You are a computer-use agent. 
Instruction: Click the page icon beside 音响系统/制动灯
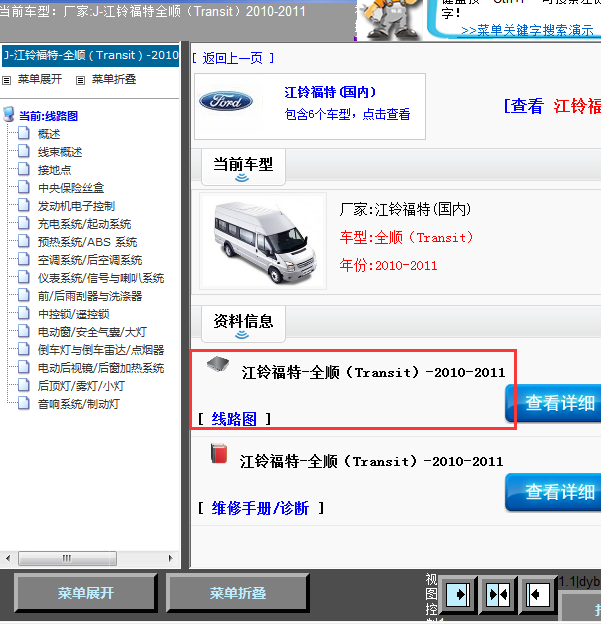24,403
